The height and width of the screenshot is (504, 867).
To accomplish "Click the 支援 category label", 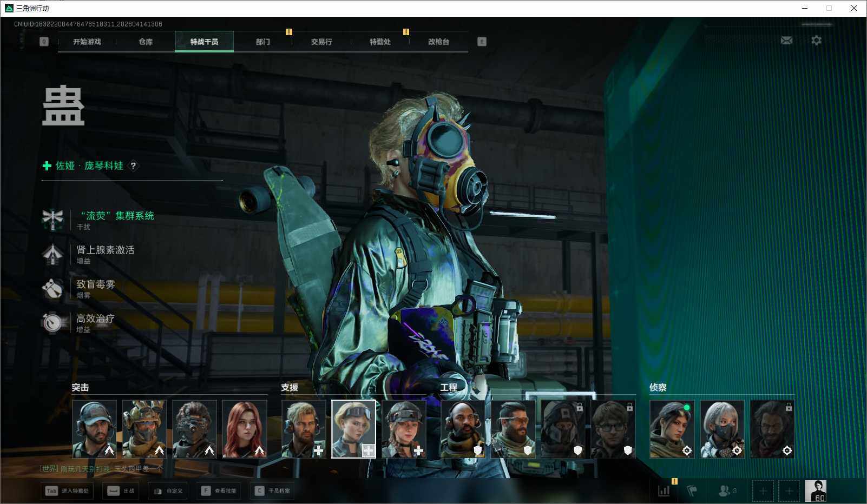I will pos(290,387).
